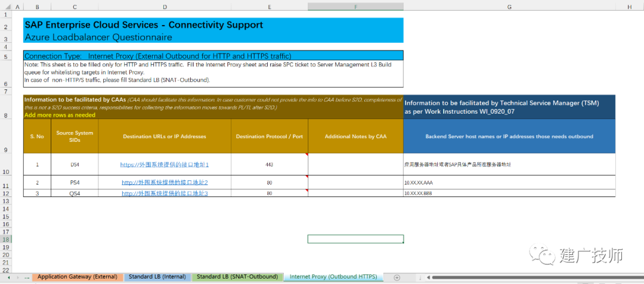This screenshot has height=284, width=644.
Task: Click 'Backend Server host names' header cell
Action: [x=509, y=136]
